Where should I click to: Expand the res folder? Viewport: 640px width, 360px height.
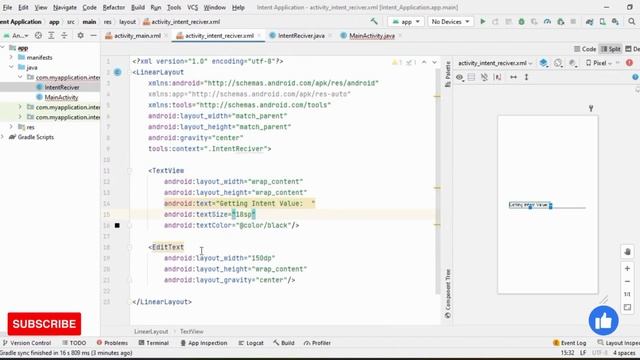(x=11, y=127)
